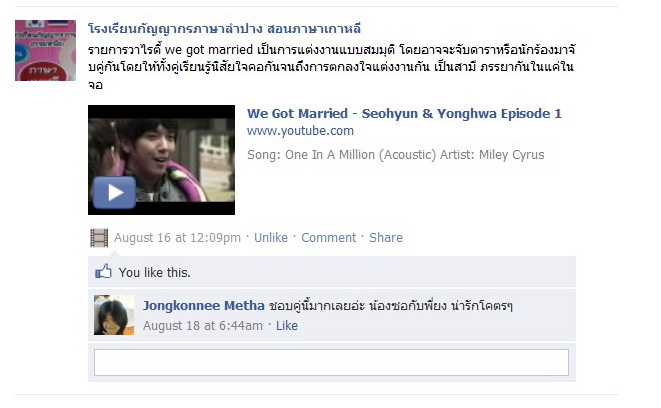Viewport: 661px width, 408px height.
Task: Click the Thai post text about we got married
Action: coord(331,67)
